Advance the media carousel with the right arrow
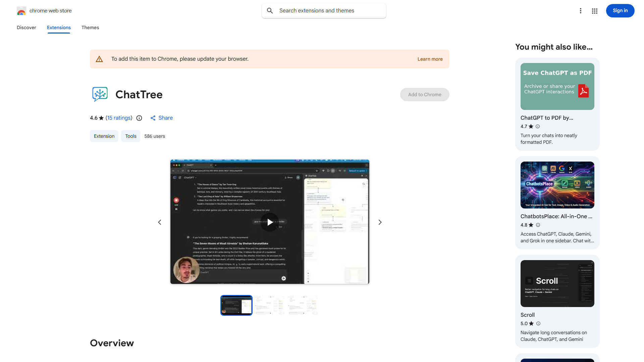This screenshot has height=362, width=644. [x=380, y=222]
